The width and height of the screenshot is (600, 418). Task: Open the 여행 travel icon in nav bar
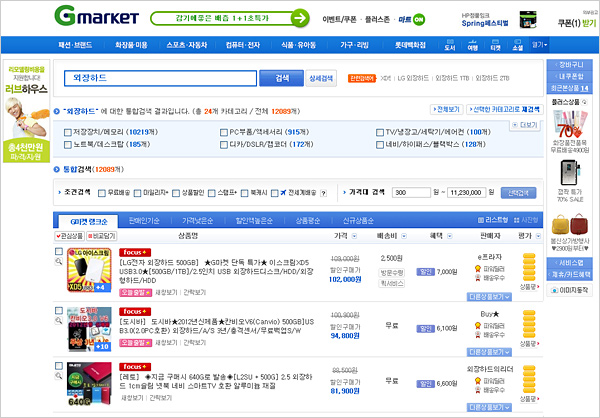[x=473, y=45]
